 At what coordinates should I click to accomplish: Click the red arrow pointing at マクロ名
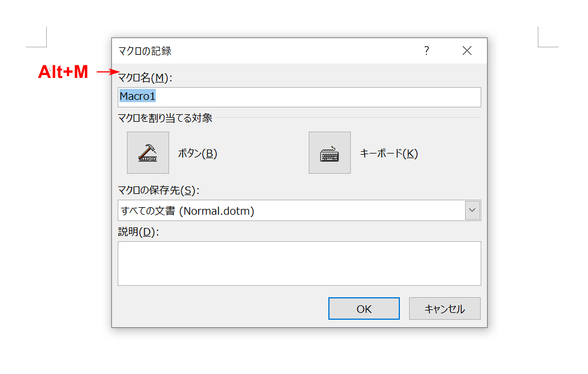pos(106,72)
